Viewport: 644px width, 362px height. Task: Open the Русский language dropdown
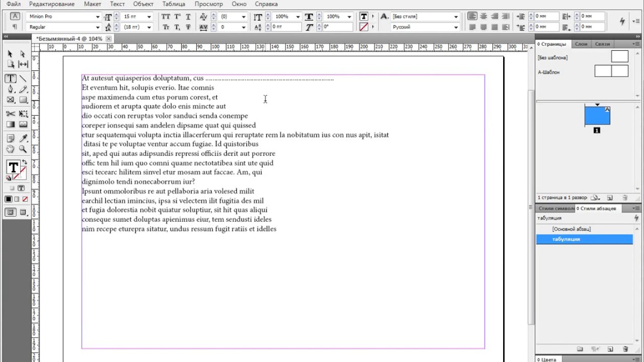click(x=456, y=27)
